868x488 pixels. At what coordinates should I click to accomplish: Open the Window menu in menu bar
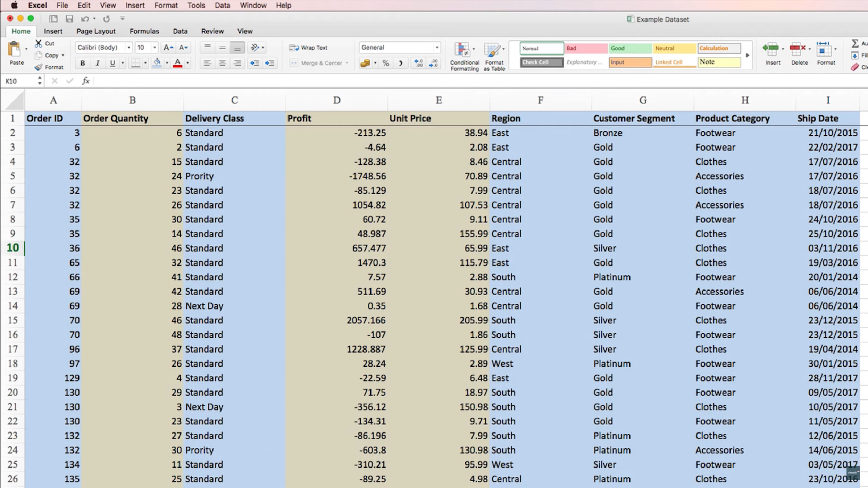pos(253,5)
